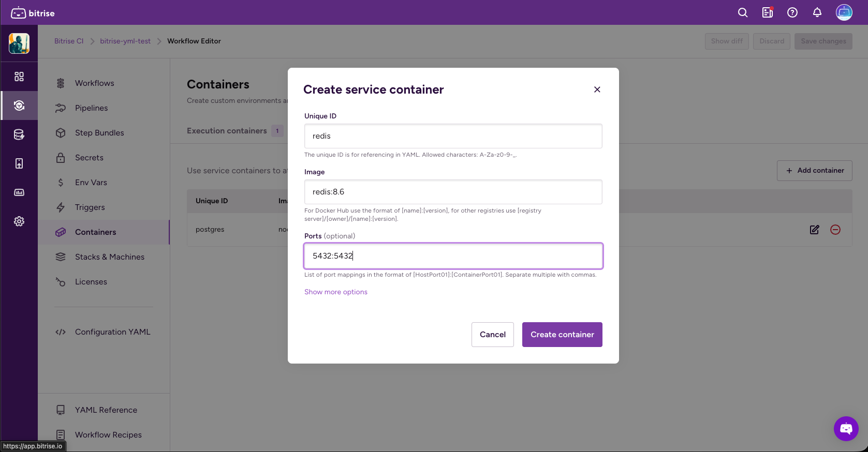The width and height of the screenshot is (868, 452).
Task: Open settings gear in left rail
Action: pyautogui.click(x=19, y=221)
